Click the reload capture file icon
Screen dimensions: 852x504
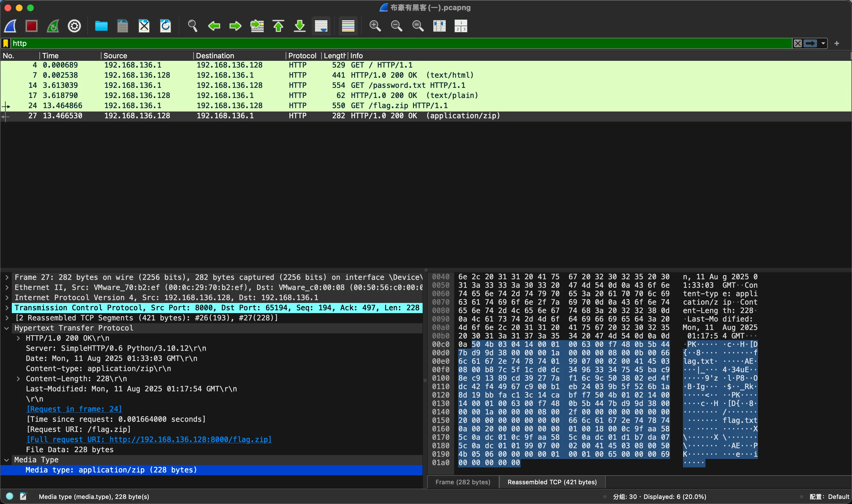tap(165, 26)
